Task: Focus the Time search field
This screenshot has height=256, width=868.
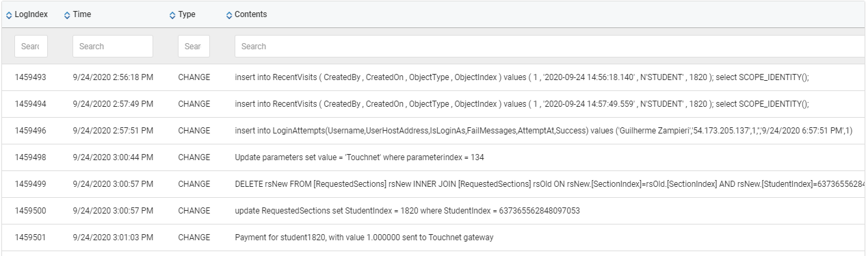Action: pyautogui.click(x=113, y=47)
